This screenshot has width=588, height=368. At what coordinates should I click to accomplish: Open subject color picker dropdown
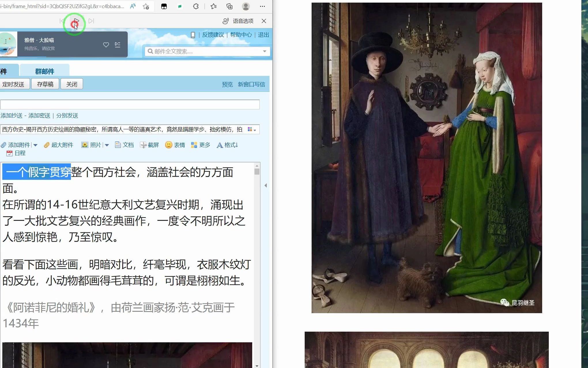tap(252, 130)
